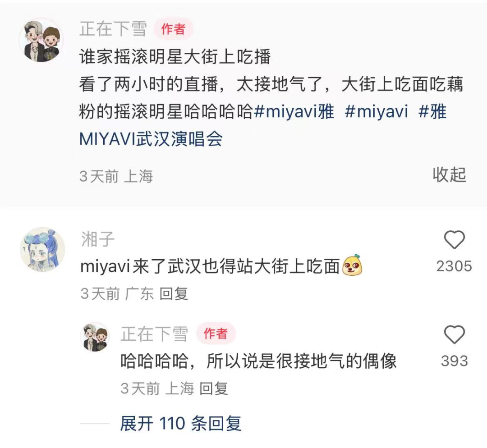This screenshot has height=448, width=487.
Task: Reply to 湘子's comment via 回复
Action: (174, 294)
